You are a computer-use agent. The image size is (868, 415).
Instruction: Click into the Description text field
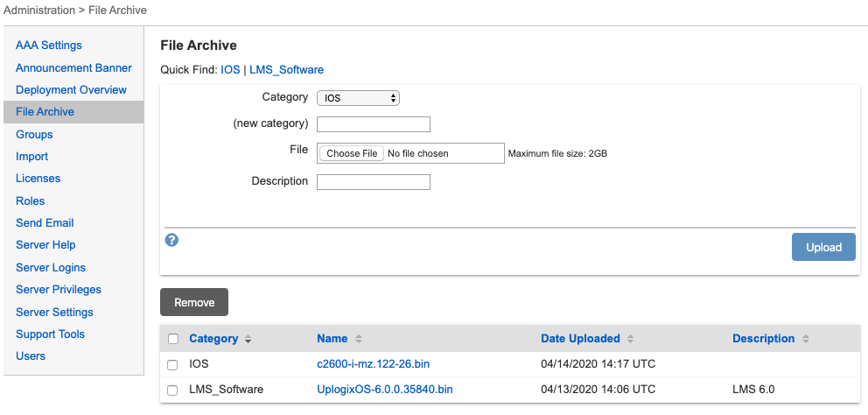[374, 182]
